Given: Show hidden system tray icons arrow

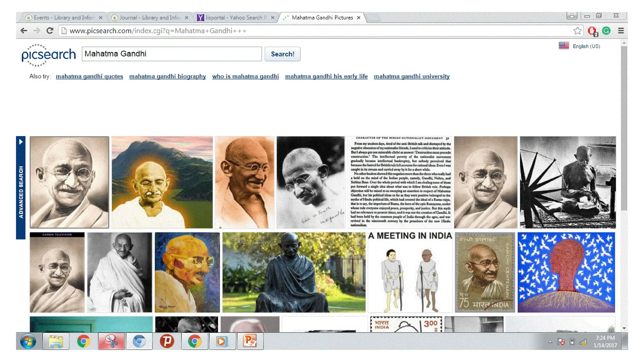Looking at the screenshot, I should pos(550,342).
